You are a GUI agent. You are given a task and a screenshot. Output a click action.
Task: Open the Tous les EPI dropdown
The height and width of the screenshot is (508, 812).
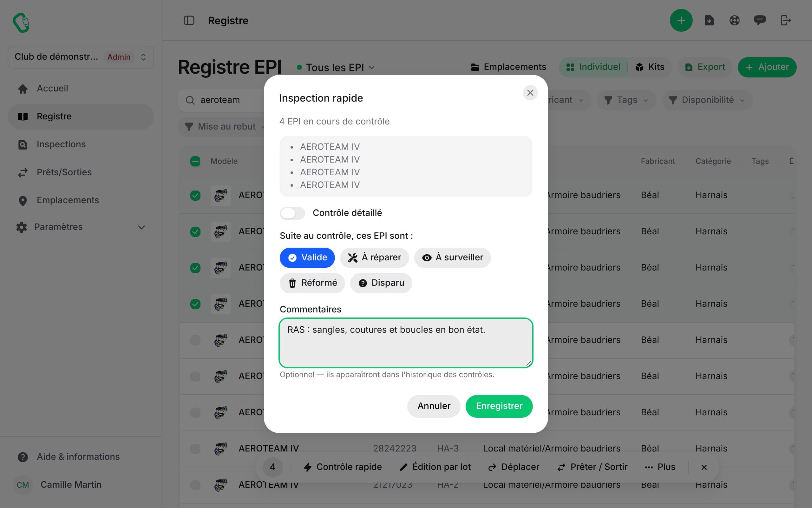(336, 68)
